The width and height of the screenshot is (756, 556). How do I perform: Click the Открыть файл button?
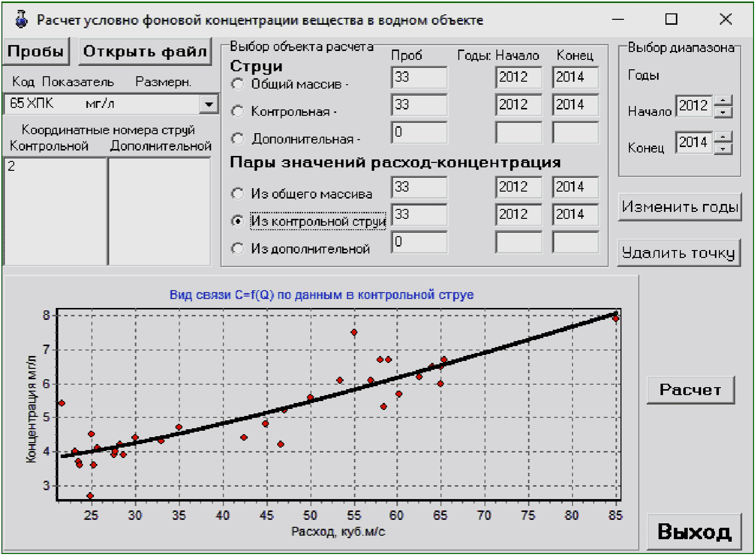coord(145,51)
